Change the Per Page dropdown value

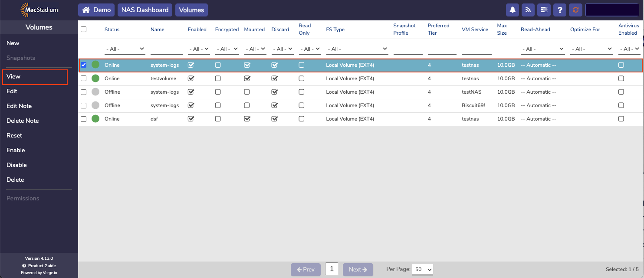tap(422, 269)
